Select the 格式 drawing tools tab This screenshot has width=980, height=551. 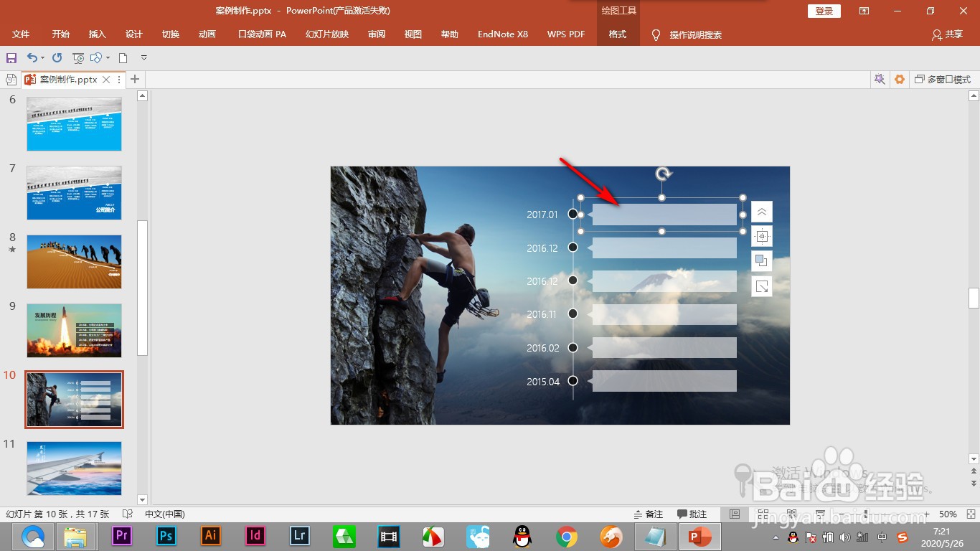[618, 34]
